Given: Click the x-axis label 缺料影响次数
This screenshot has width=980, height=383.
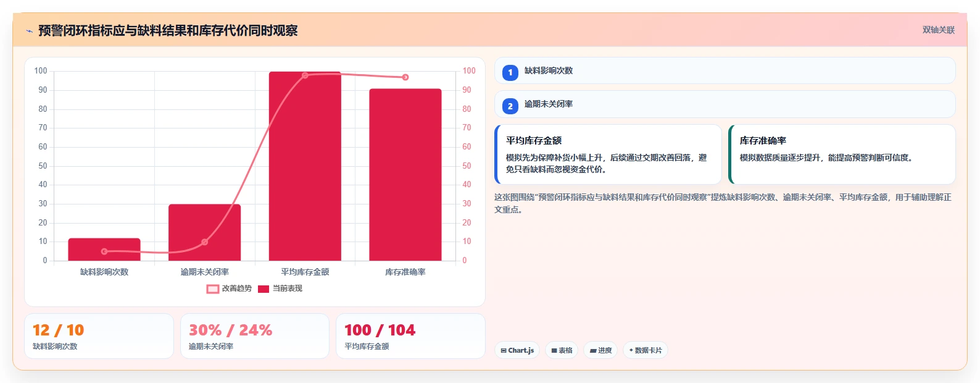Looking at the screenshot, I should tap(104, 272).
